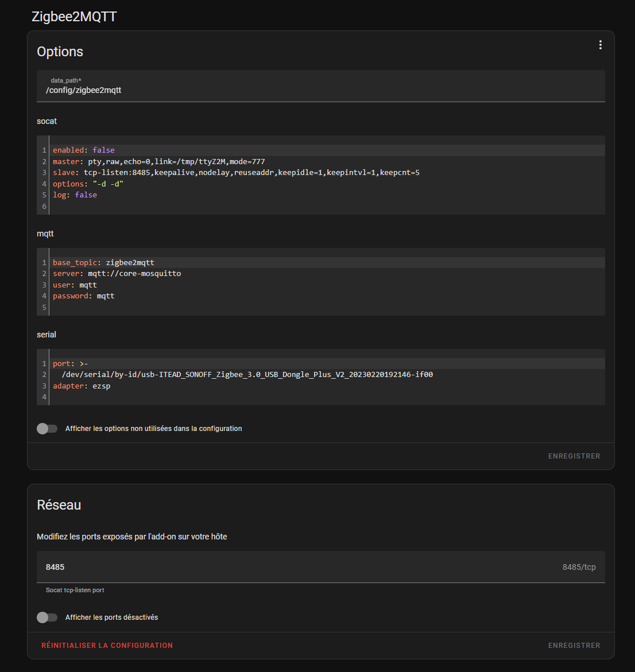The image size is (635, 672).
Task: Select the socat 'log: false' line
Action: 75,195
